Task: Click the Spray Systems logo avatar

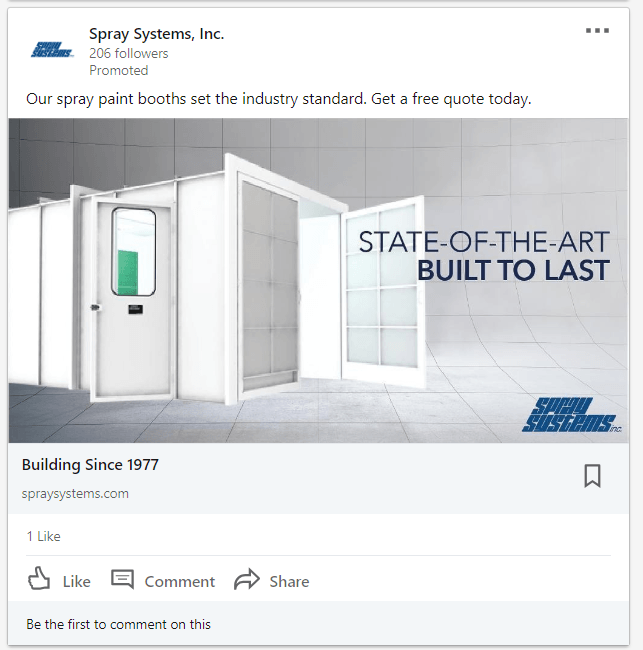Action: (x=52, y=49)
